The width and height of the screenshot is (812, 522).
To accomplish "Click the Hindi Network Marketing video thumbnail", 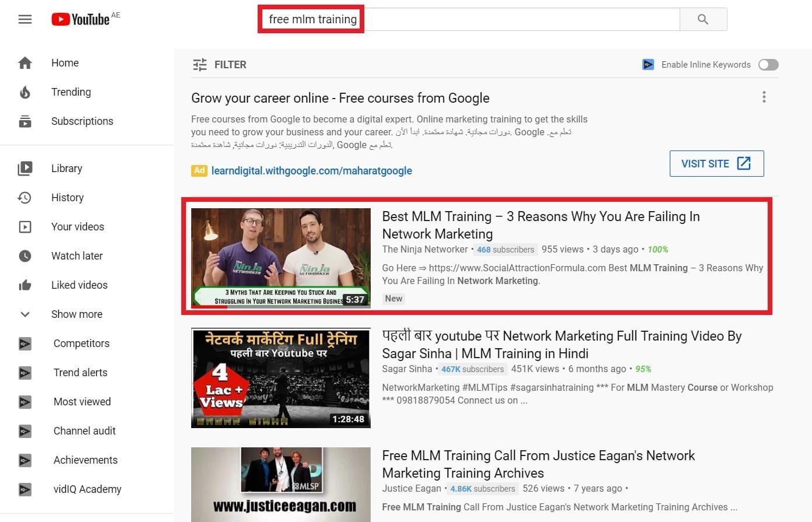I will (281, 378).
